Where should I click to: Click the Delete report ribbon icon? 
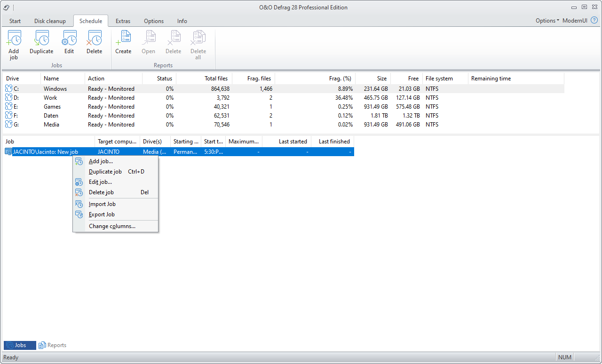click(x=173, y=38)
